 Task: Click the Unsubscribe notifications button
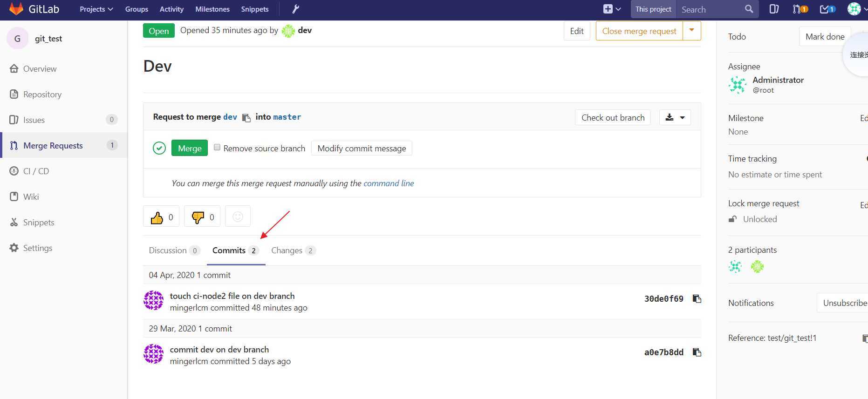[x=843, y=303]
